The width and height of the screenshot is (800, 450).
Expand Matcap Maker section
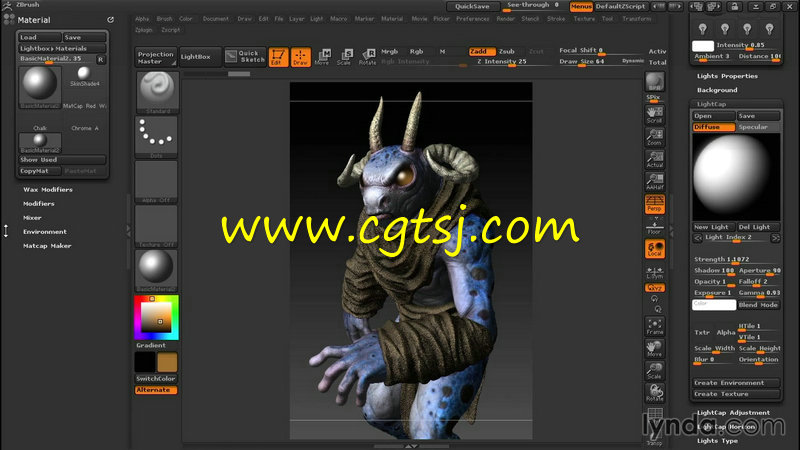[x=47, y=246]
